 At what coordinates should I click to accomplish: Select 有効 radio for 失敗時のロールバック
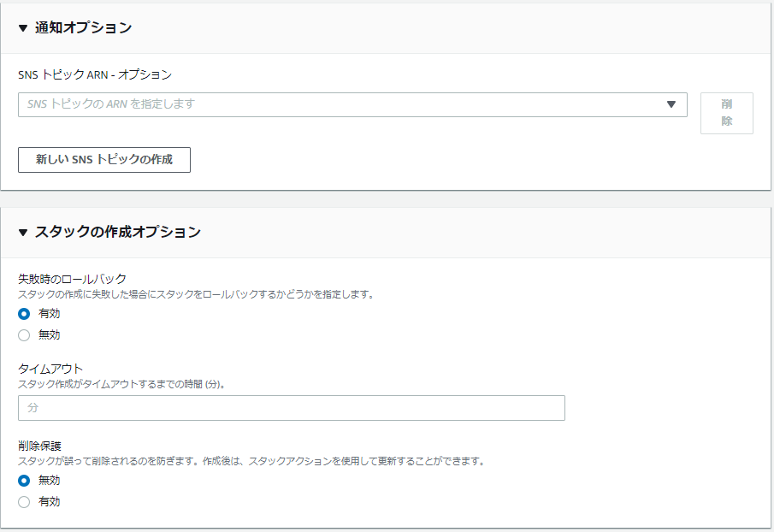point(24,313)
